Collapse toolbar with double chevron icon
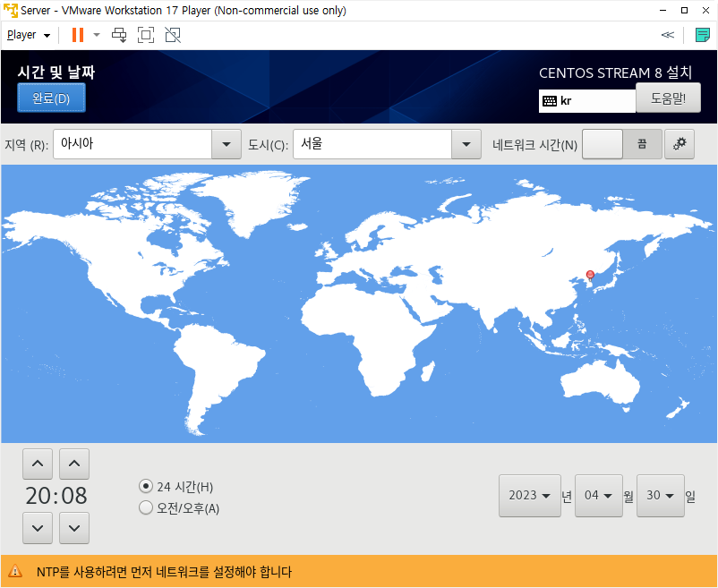Screen dimensions: 718x588 tap(668, 35)
